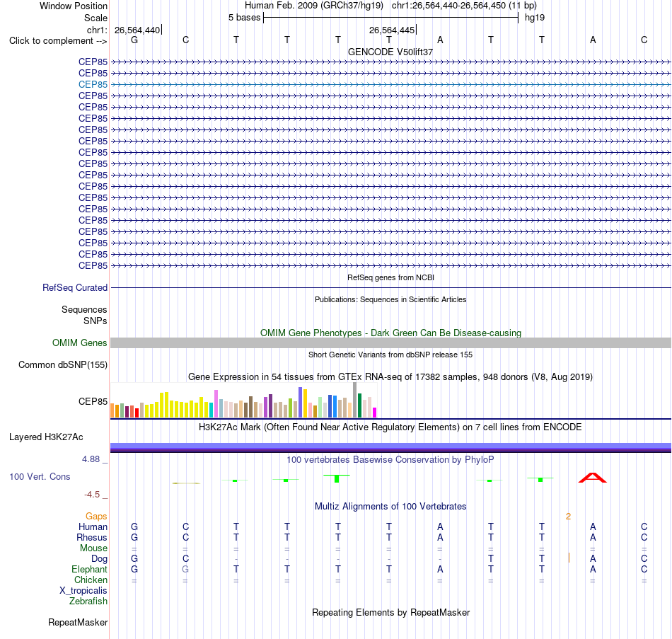Screen dimensions: 672x639
Task: Click the "Human" alignment row label
Action: (x=93, y=527)
